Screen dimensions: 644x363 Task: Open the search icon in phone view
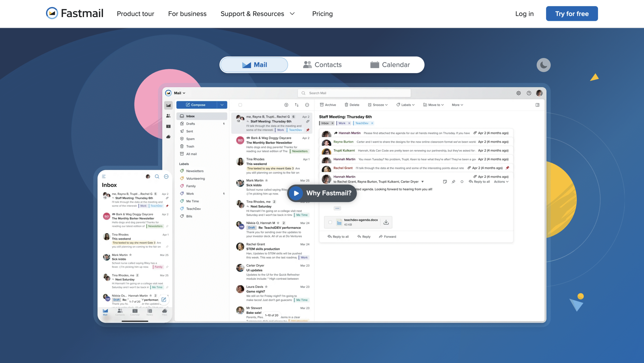click(x=157, y=176)
